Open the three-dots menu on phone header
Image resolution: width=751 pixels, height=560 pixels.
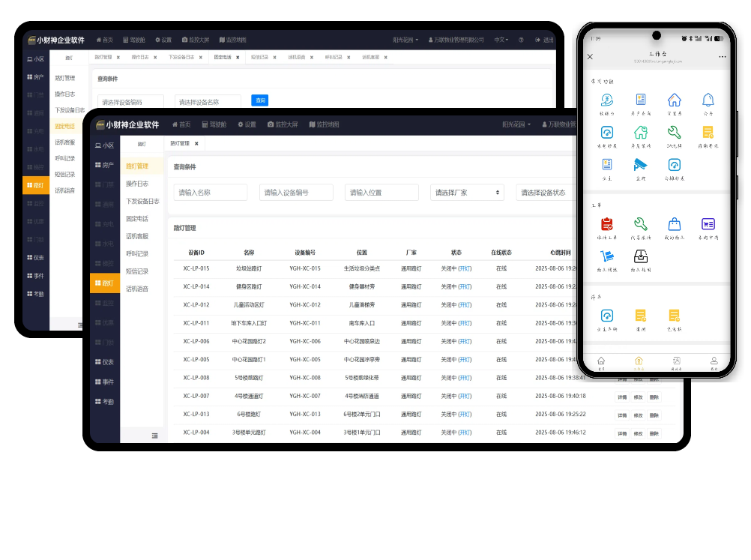[x=722, y=57]
